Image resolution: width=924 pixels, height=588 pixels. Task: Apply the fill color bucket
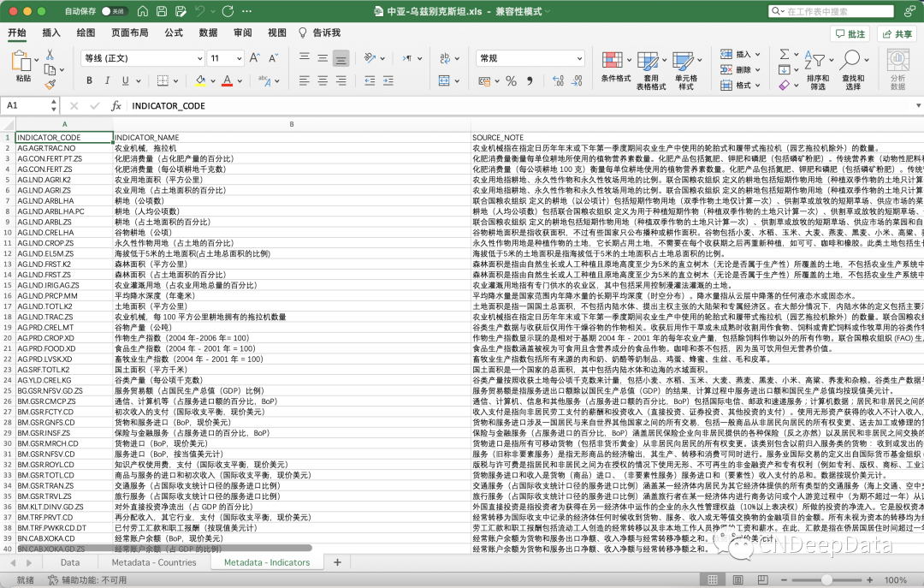click(200, 80)
